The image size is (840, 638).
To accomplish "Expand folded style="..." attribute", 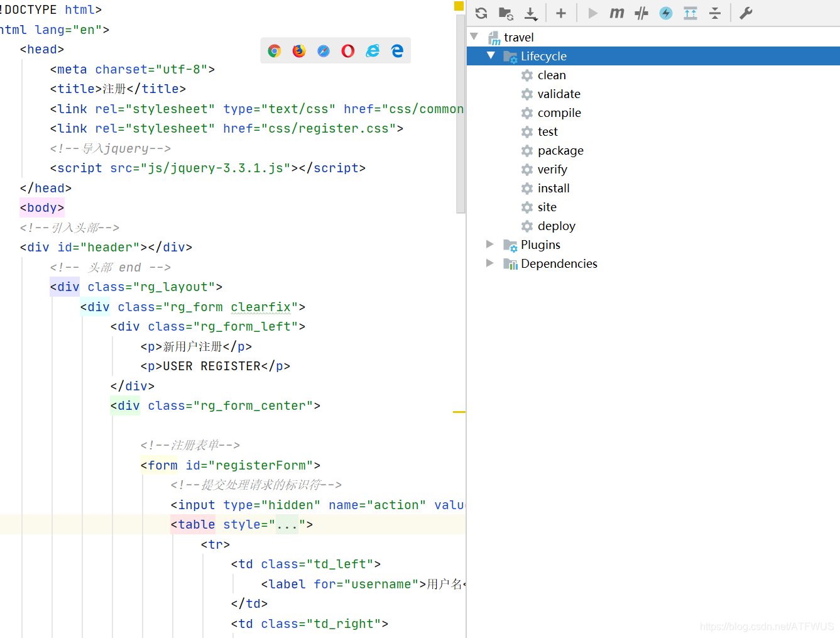I will (287, 524).
